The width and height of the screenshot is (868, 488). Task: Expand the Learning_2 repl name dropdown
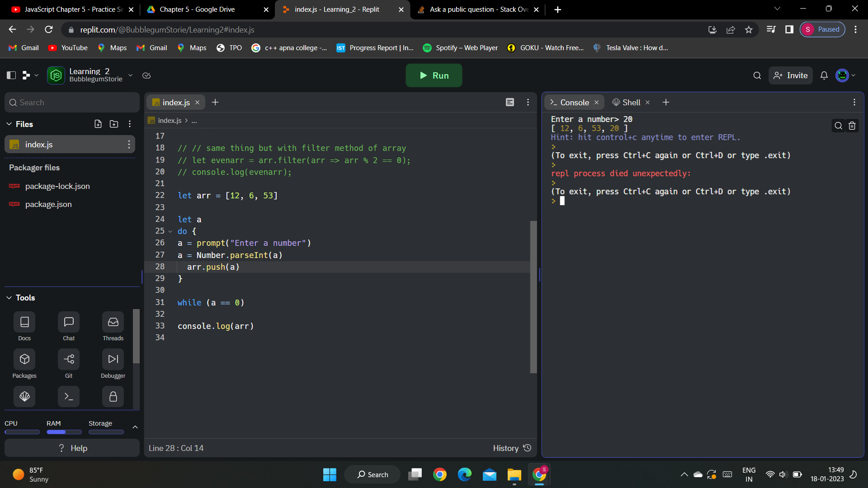[130, 75]
